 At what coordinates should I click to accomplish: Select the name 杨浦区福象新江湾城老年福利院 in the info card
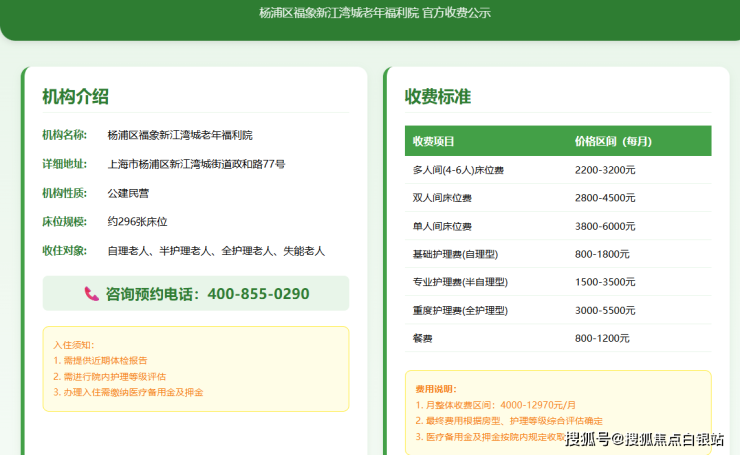coord(180,135)
